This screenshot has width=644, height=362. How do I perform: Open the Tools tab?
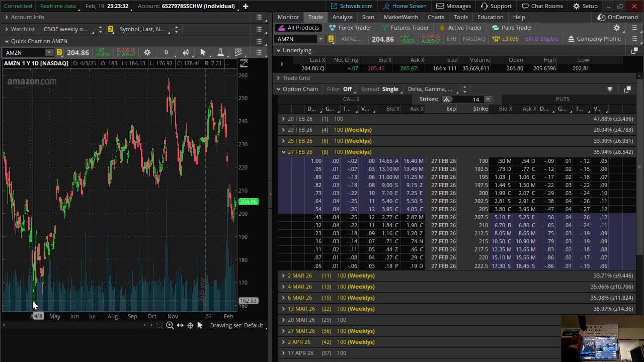pos(461,17)
